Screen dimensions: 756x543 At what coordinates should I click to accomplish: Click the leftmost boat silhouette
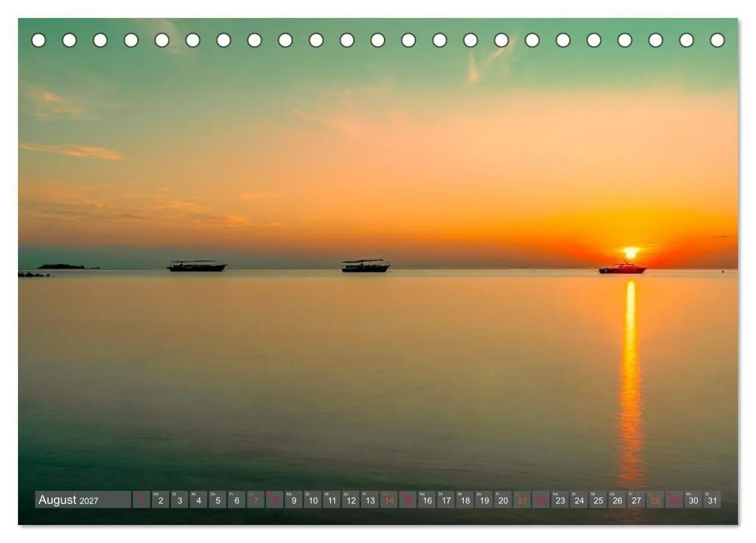coord(197,266)
